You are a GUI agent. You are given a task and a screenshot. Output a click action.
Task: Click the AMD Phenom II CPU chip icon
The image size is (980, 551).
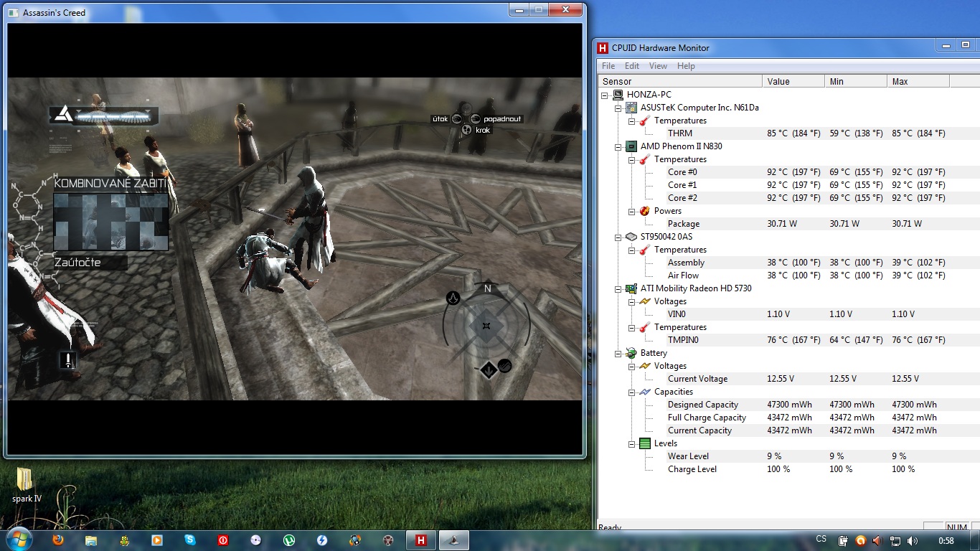631,146
